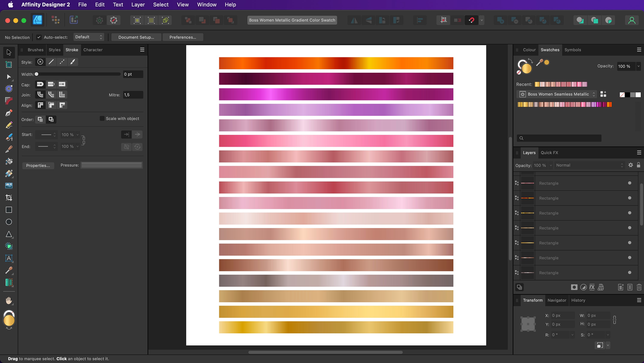This screenshot has height=363, width=644.
Task: Hide the topmost Rectangle layer
Action: click(630, 183)
